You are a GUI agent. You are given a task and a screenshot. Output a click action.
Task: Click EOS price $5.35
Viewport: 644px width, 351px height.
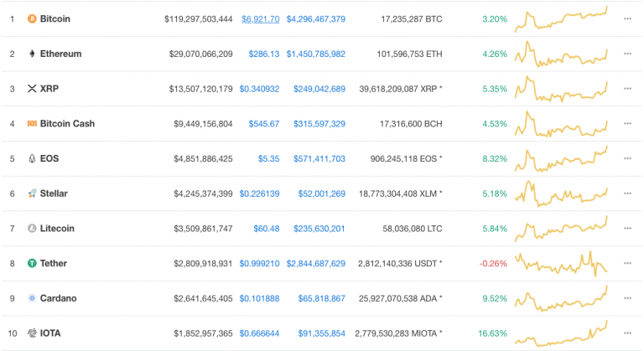[268, 158]
